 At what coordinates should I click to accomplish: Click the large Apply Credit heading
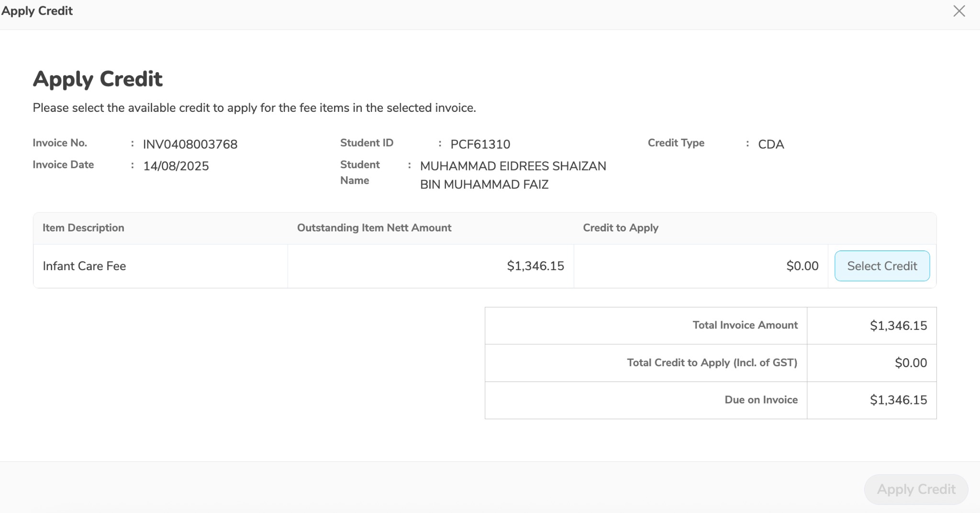[x=98, y=79]
